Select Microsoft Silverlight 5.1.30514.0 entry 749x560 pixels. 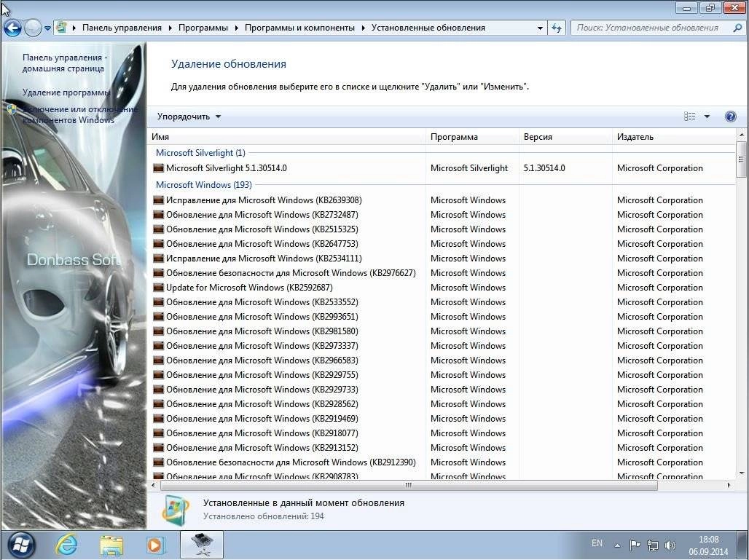(442, 168)
